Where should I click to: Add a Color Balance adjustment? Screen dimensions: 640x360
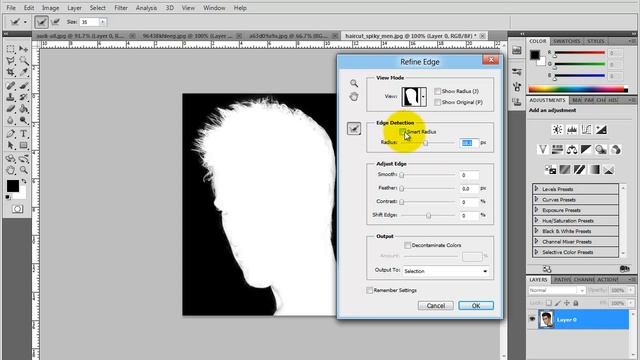[x=572, y=150]
